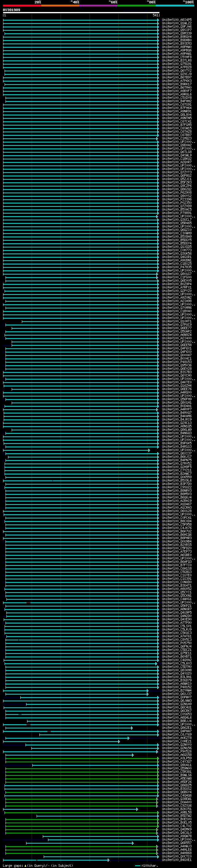Click the hit label UniRef100_Q1XGD5
Screen dimensions: 197x868
click(x=177, y=247)
